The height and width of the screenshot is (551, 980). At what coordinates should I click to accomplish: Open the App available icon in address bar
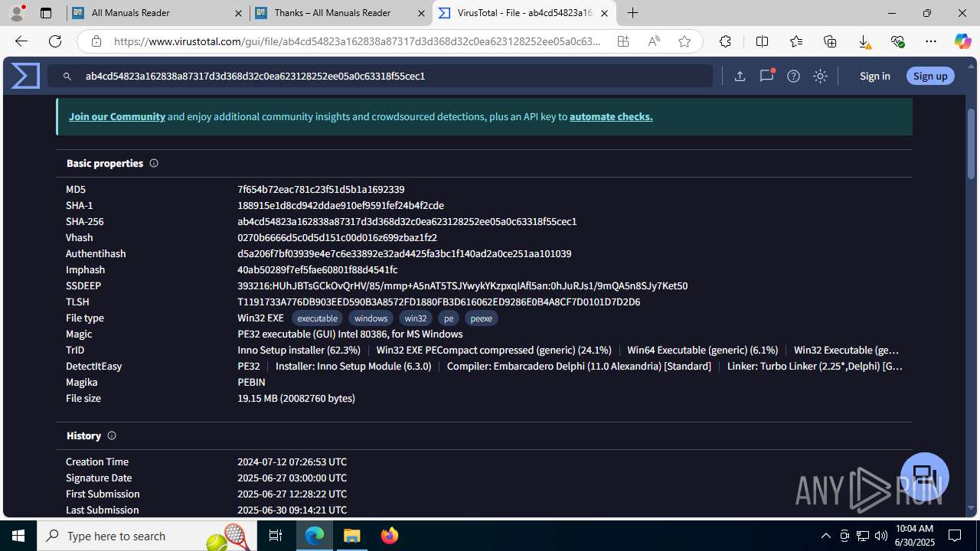pyautogui.click(x=623, y=41)
